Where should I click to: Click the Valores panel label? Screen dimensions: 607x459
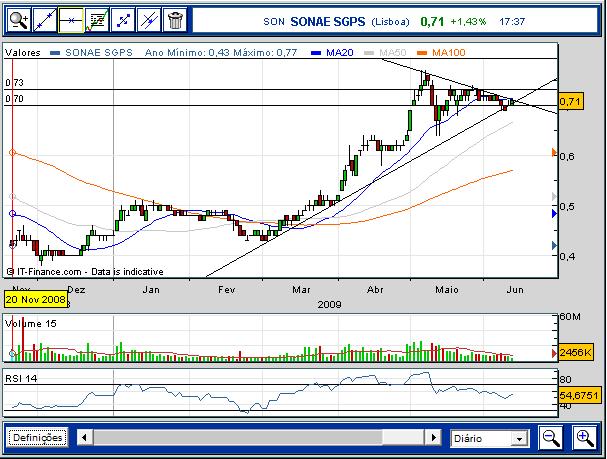click(x=22, y=53)
